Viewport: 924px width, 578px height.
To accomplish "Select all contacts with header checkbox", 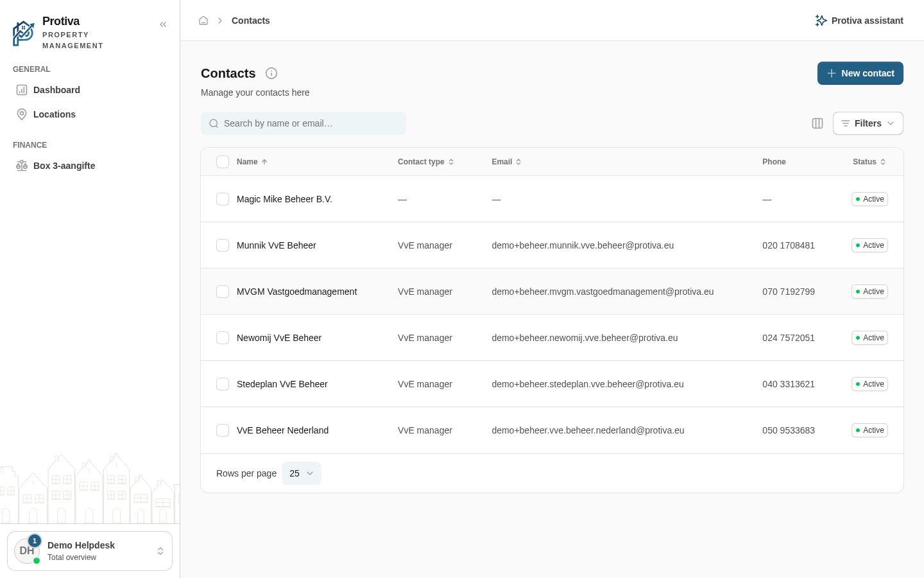I will (223, 162).
